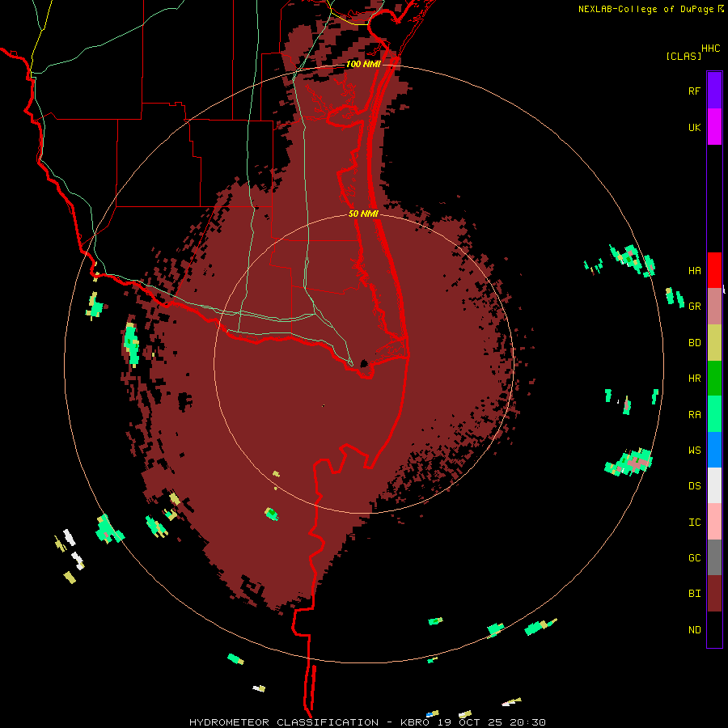The height and width of the screenshot is (728, 728).
Task: Click the UK magenta legend swatch
Action: 714,127
